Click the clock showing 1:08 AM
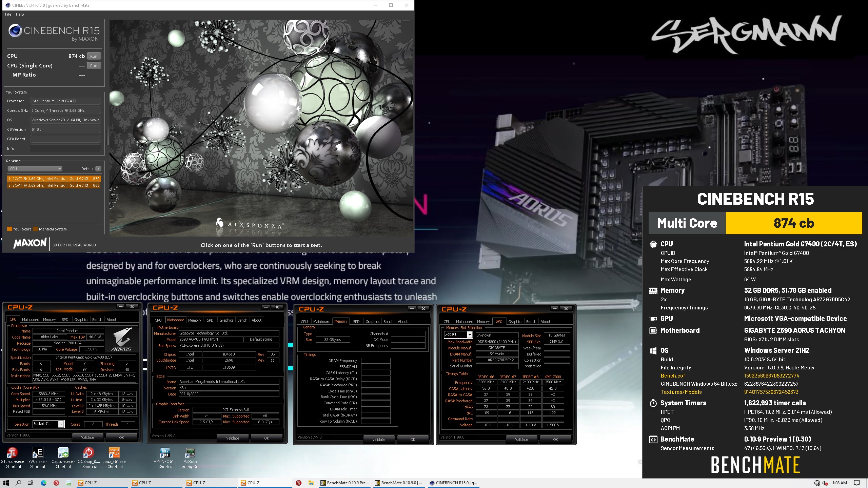The image size is (868, 488). (840, 483)
